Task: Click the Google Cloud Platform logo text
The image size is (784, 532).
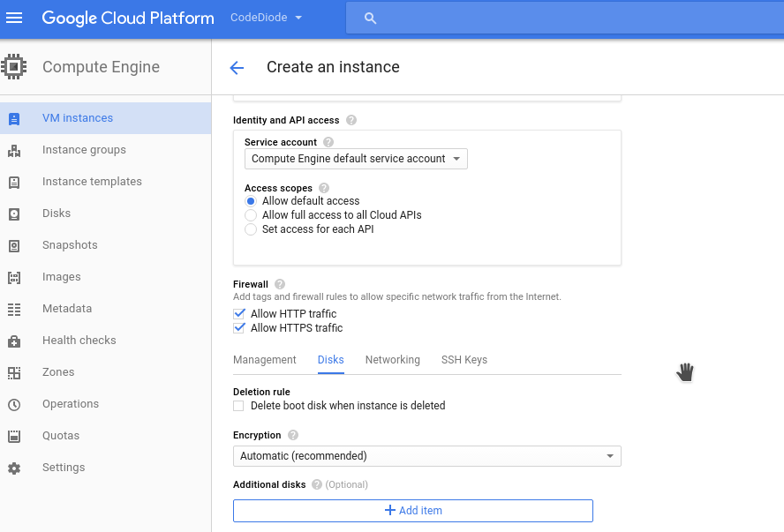Action: point(128,18)
